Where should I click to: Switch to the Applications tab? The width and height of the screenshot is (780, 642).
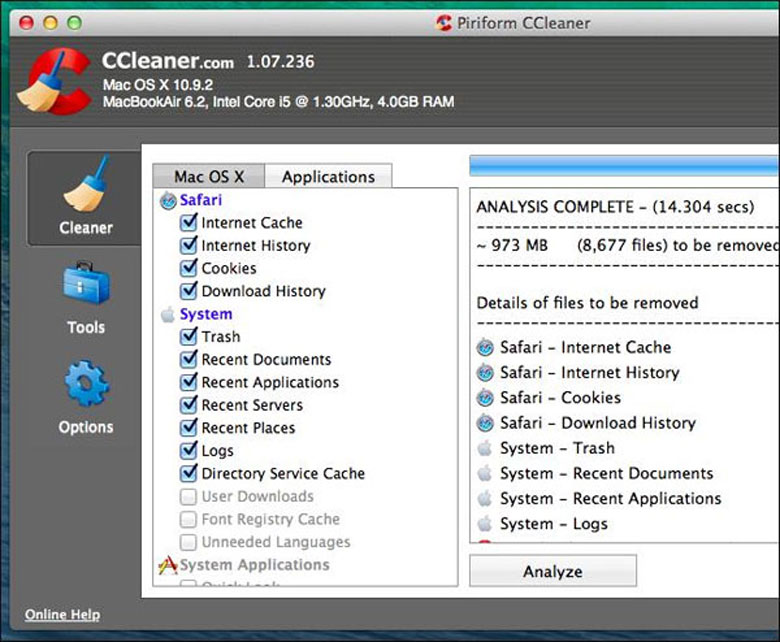pyautogui.click(x=328, y=177)
